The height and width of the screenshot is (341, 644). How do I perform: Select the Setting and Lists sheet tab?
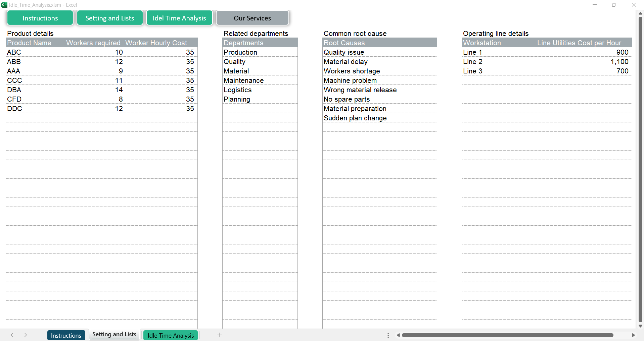click(x=114, y=335)
